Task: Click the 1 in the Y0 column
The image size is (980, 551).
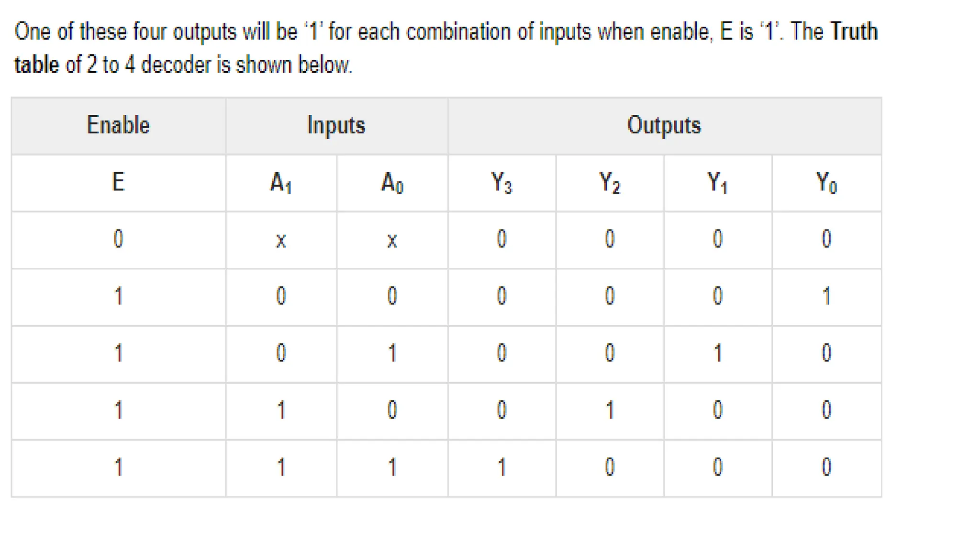Action: click(826, 297)
